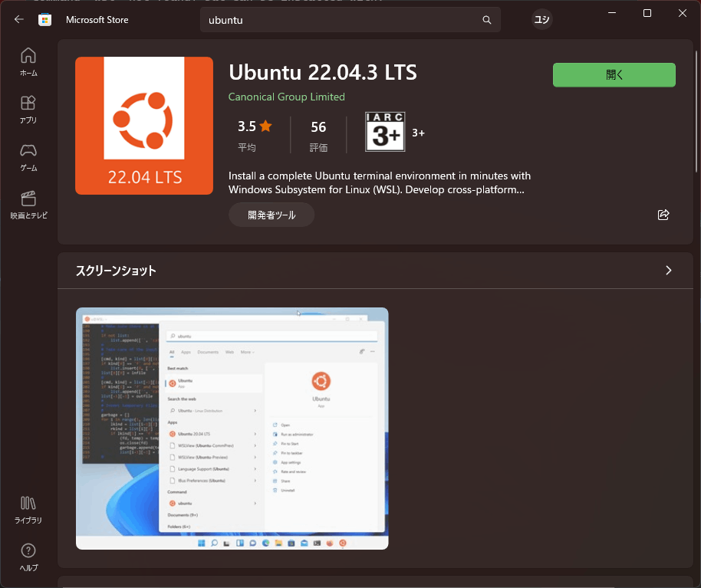Open the アプリ apps section
Image resolution: width=701 pixels, height=588 pixels.
pos(28,110)
